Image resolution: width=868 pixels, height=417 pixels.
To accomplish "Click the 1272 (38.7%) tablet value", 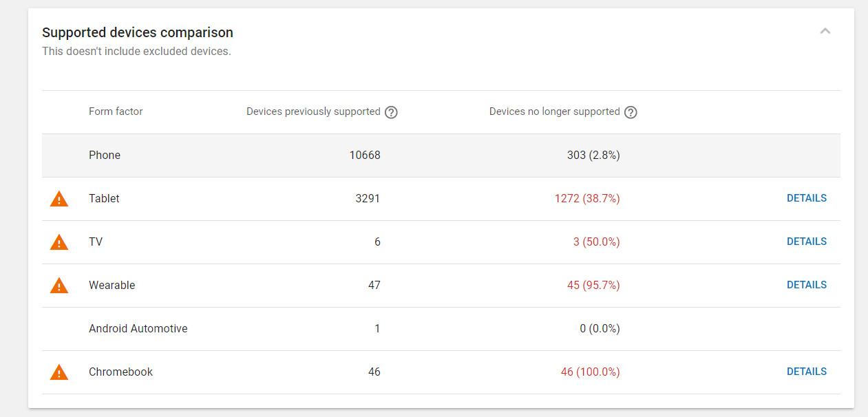I will 587,199.
